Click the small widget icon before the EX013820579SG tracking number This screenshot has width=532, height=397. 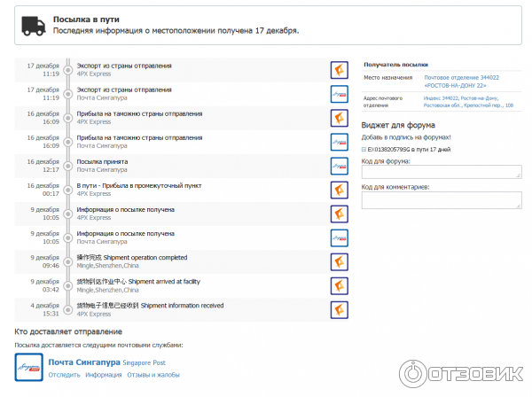click(364, 149)
